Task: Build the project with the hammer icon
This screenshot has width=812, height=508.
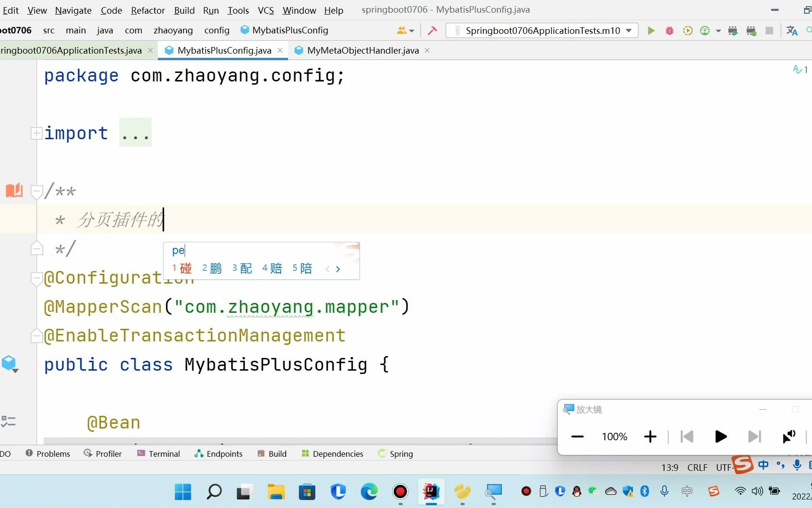Action: pos(432,31)
